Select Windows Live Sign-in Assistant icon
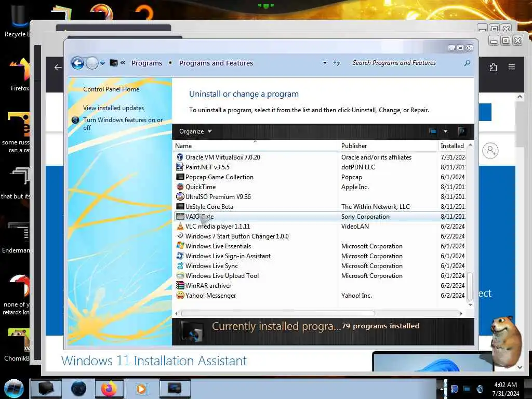Viewport: 532px width, 399px height. pos(180,256)
